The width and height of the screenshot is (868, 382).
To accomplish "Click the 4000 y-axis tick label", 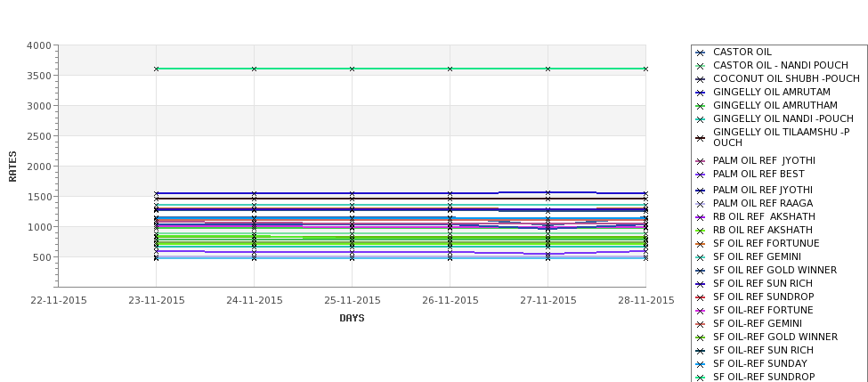I will pyautogui.click(x=39, y=45).
